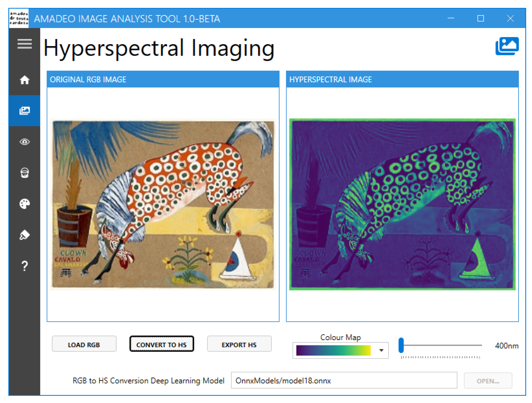
Task: Click the viridis gradient colour map swatch
Action: 333,350
